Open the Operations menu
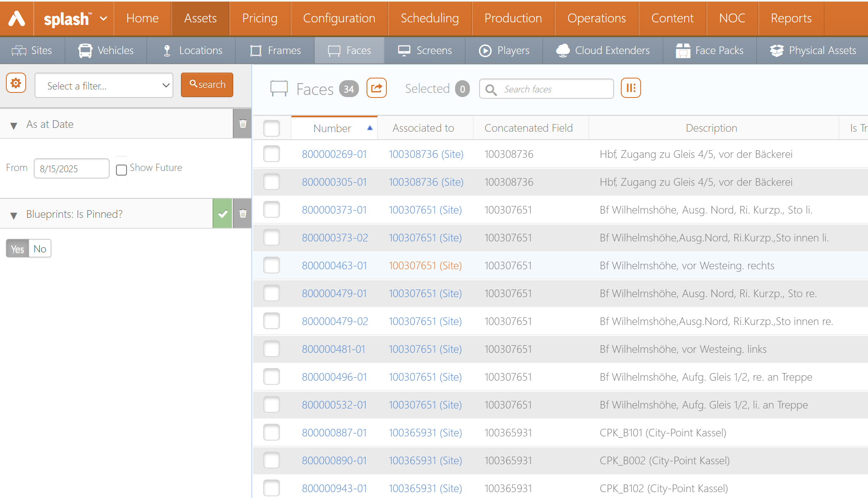 (596, 18)
